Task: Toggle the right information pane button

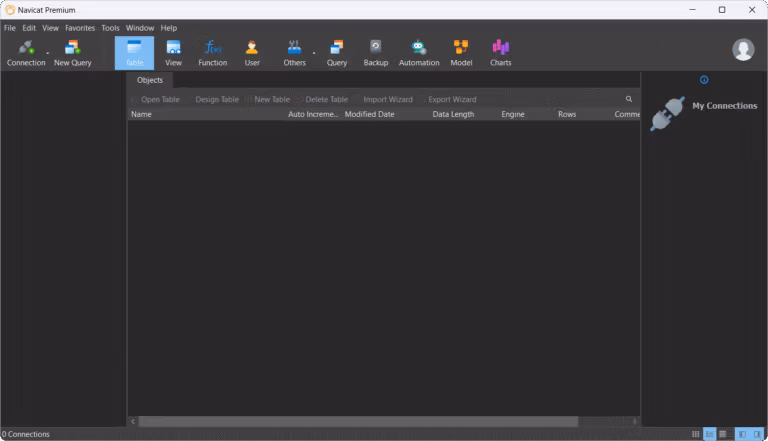Action: pos(757,434)
